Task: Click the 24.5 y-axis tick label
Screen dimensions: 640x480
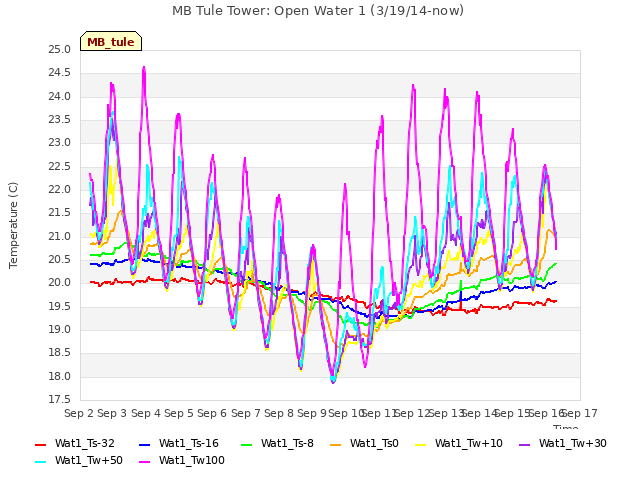Action: (59, 73)
